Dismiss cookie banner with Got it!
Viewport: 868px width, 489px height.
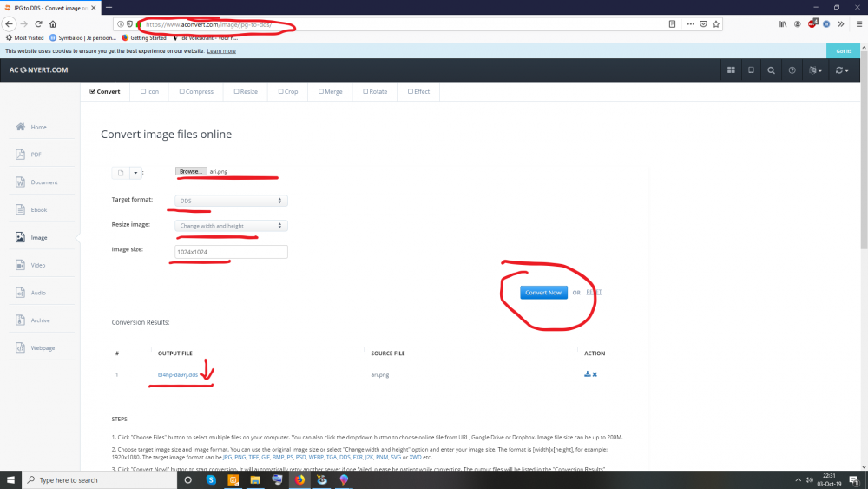point(843,51)
